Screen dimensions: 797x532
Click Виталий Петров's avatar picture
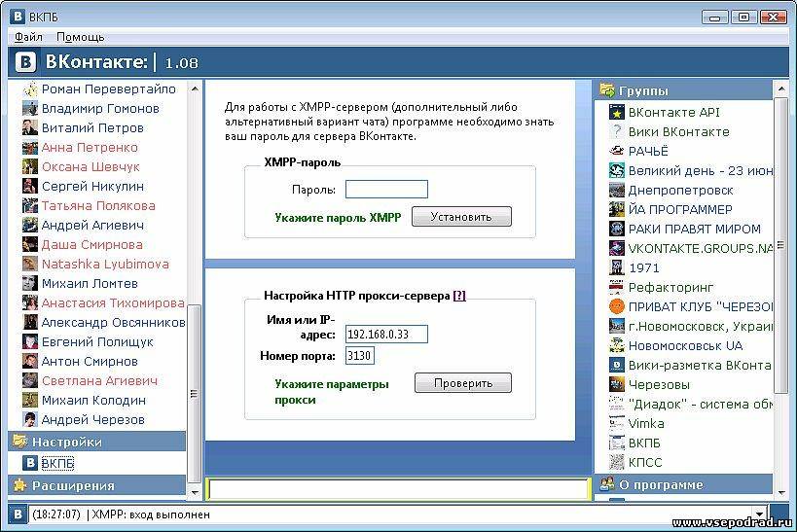pos(30,128)
